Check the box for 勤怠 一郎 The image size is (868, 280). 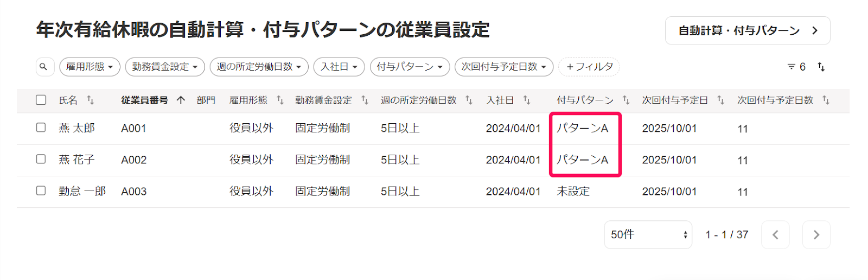(x=41, y=190)
